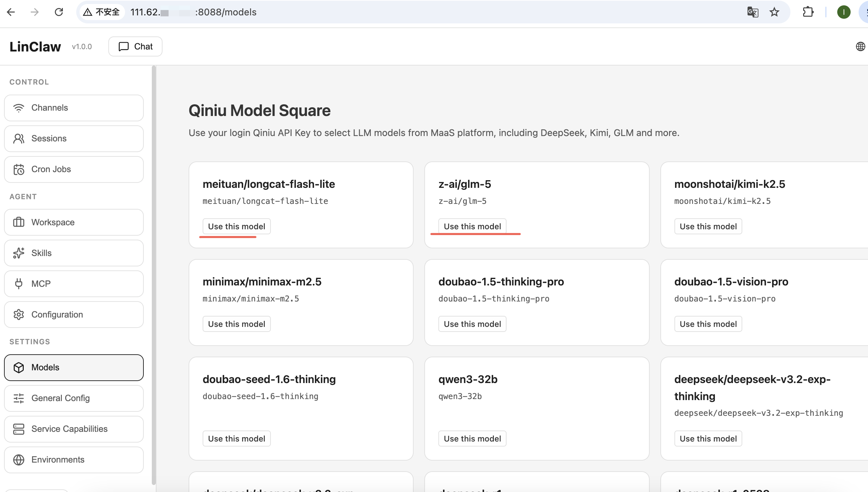The width and height of the screenshot is (868, 492).
Task: Open the Chat view
Action: [x=135, y=46]
